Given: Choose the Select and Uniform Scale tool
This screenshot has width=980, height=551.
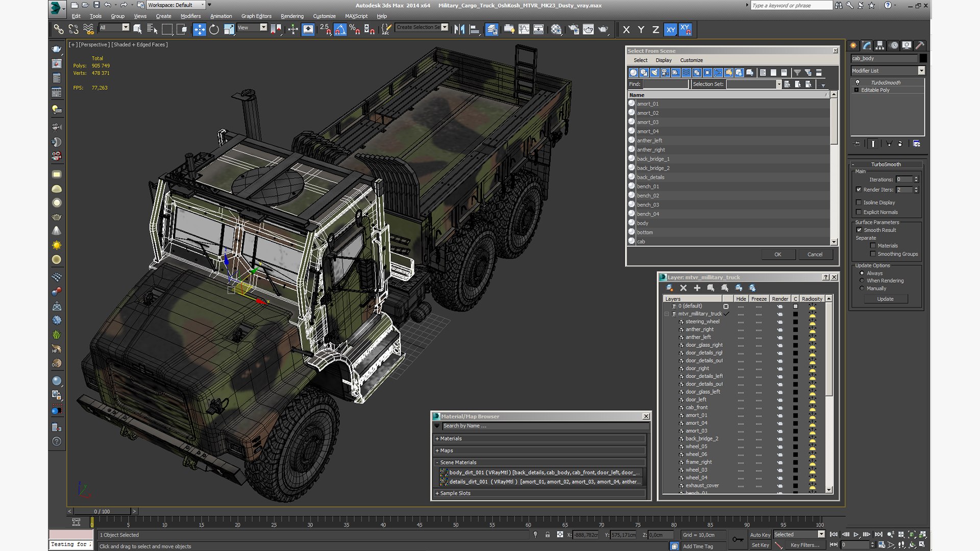Looking at the screenshot, I should pos(229,30).
